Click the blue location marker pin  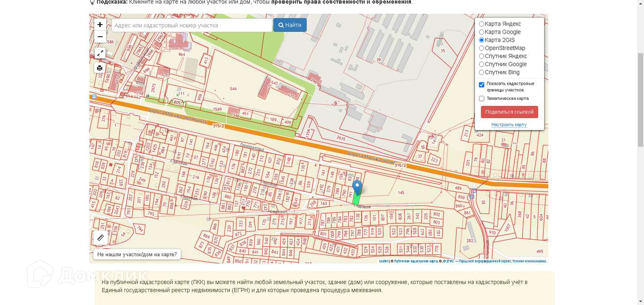357,187
